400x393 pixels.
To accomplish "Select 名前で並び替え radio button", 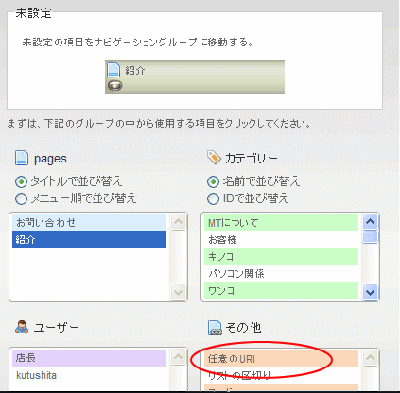I will pyautogui.click(x=213, y=182).
